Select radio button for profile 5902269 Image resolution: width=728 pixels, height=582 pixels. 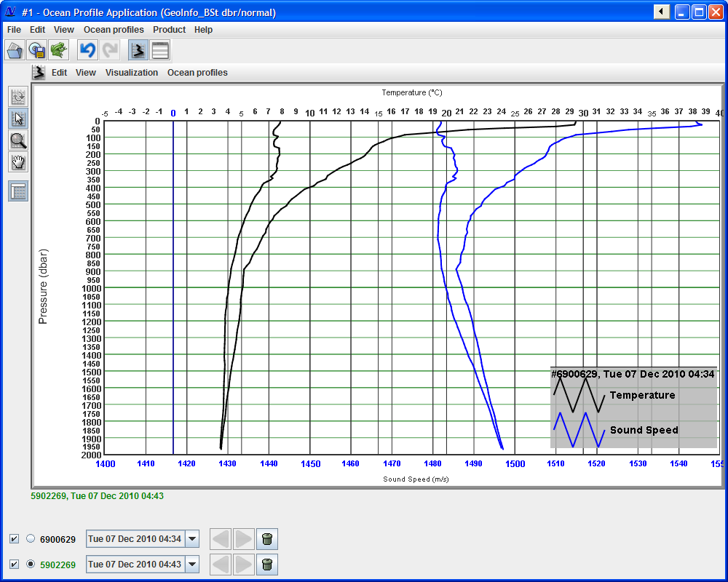pos(31,564)
